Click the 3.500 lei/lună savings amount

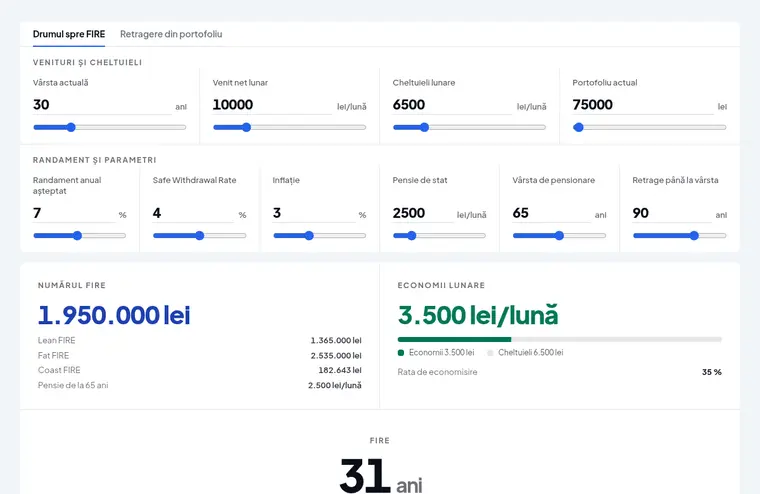click(x=478, y=315)
